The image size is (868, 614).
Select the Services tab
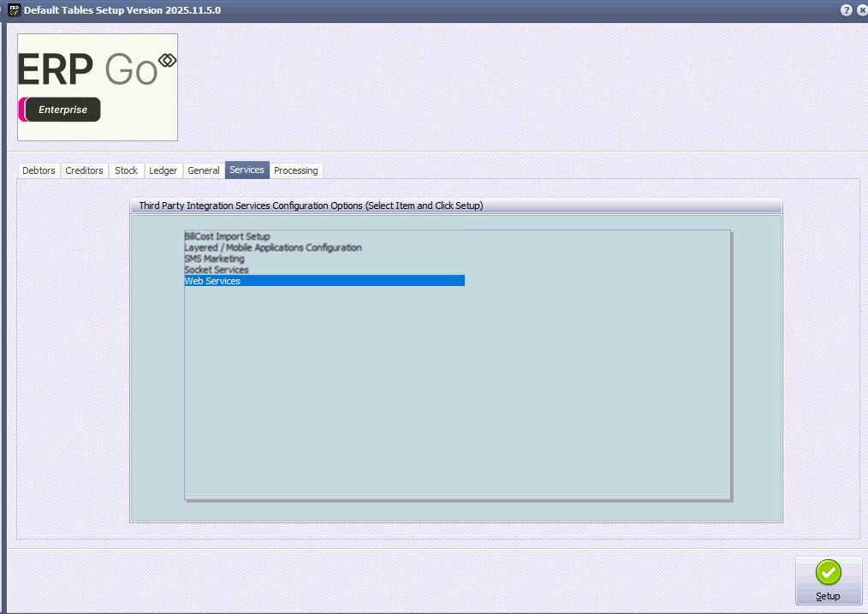(x=247, y=170)
